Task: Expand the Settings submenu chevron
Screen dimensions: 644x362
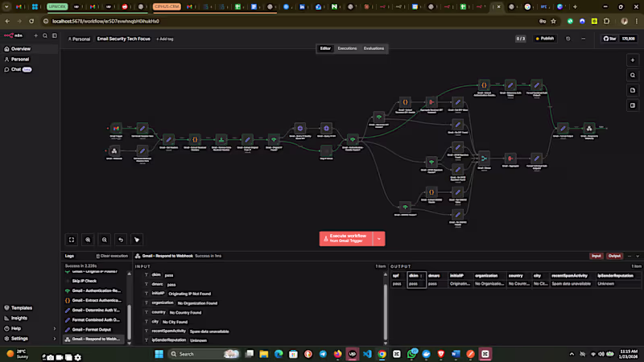Action: 55,339
